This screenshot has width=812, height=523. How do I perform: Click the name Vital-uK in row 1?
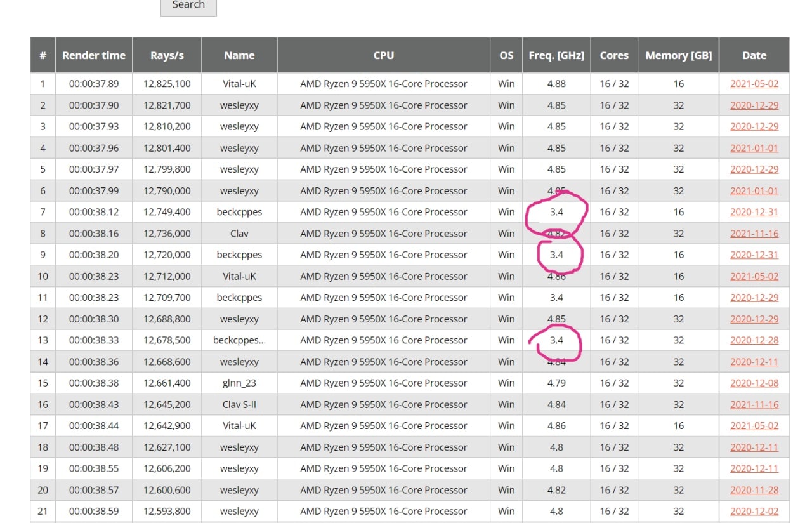point(239,84)
